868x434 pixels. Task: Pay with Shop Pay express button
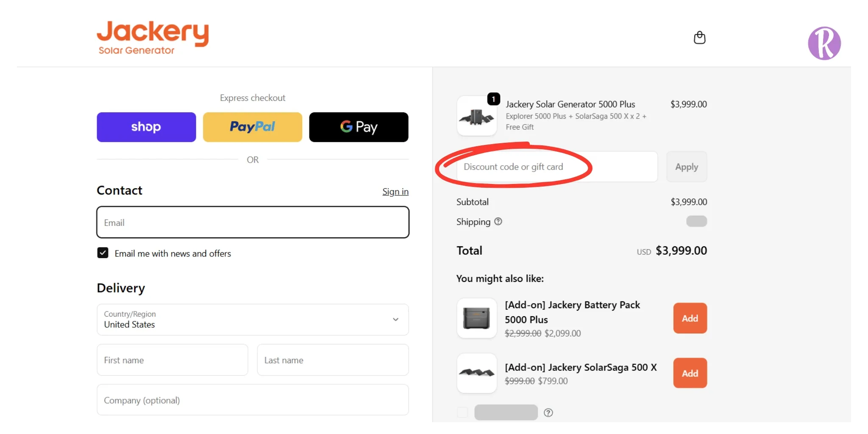point(146,127)
